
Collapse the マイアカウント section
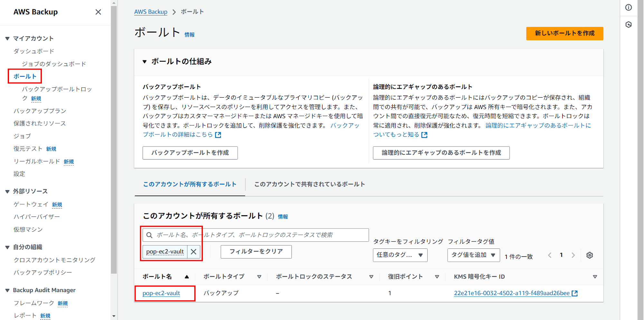point(7,39)
